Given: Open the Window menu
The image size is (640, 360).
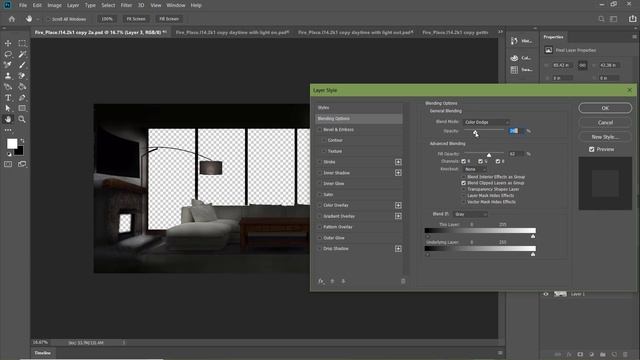Looking at the screenshot, I should click(x=176, y=5).
